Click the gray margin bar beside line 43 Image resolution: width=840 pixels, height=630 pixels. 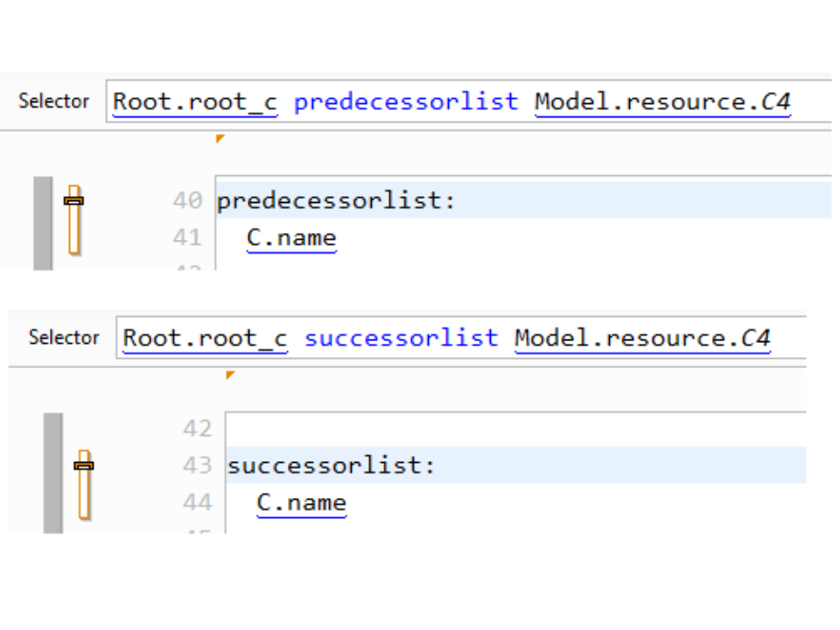53,472
